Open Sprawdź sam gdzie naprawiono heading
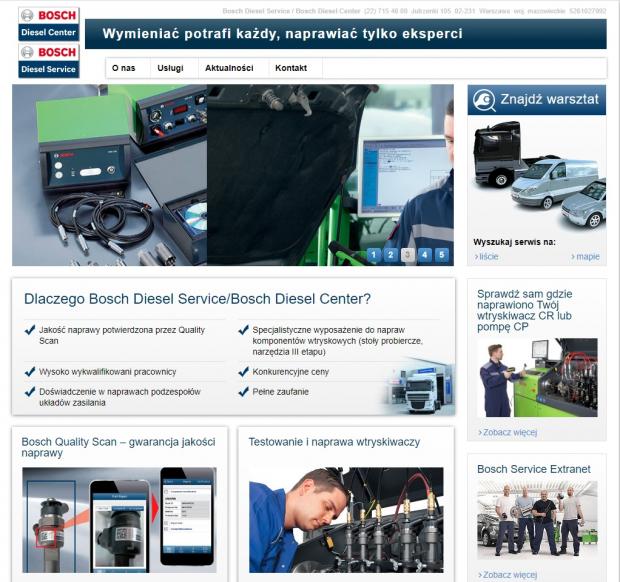 (524, 310)
